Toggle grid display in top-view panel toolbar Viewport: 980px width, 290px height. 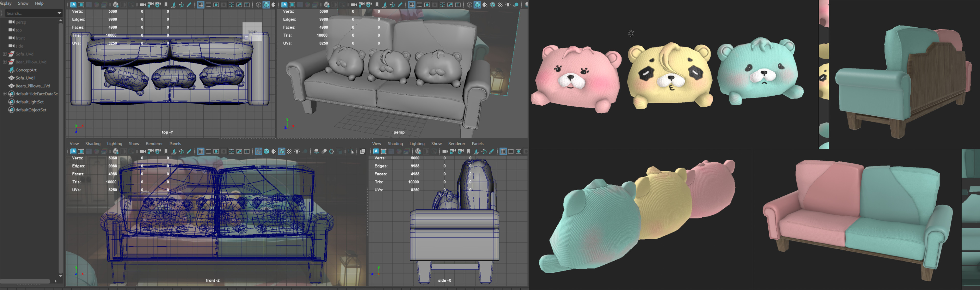click(201, 5)
